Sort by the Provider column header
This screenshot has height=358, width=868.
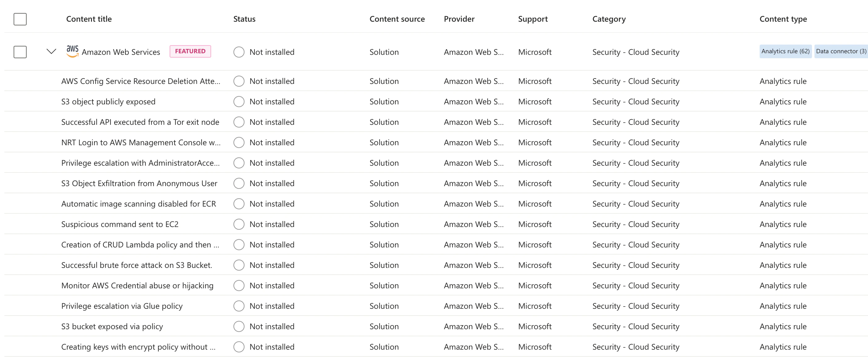click(459, 19)
